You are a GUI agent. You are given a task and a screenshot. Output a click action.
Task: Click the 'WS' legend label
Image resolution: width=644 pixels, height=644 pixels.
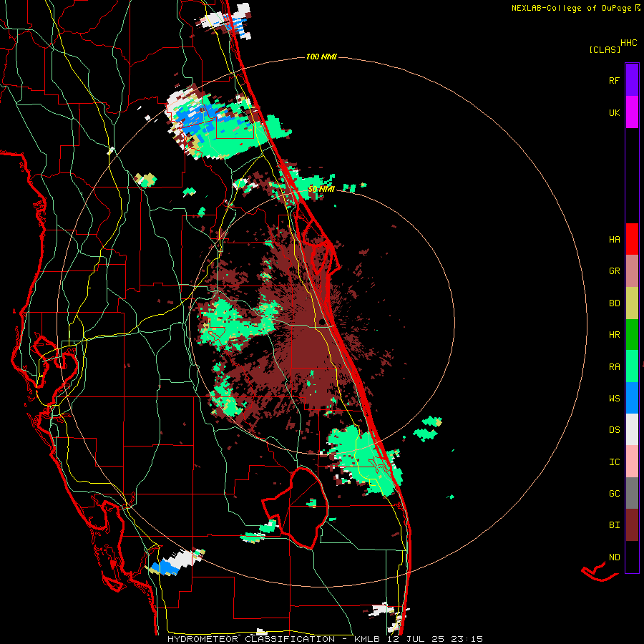[614, 399]
